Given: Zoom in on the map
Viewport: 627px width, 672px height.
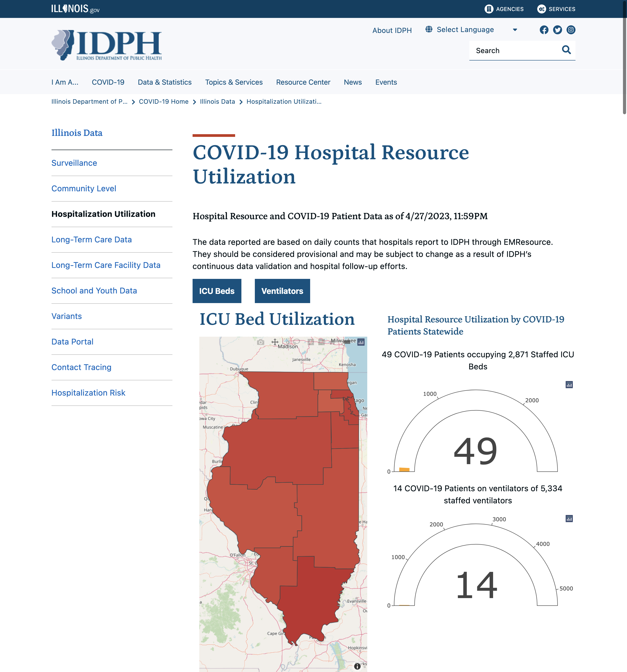Looking at the screenshot, I should pyautogui.click(x=311, y=342).
